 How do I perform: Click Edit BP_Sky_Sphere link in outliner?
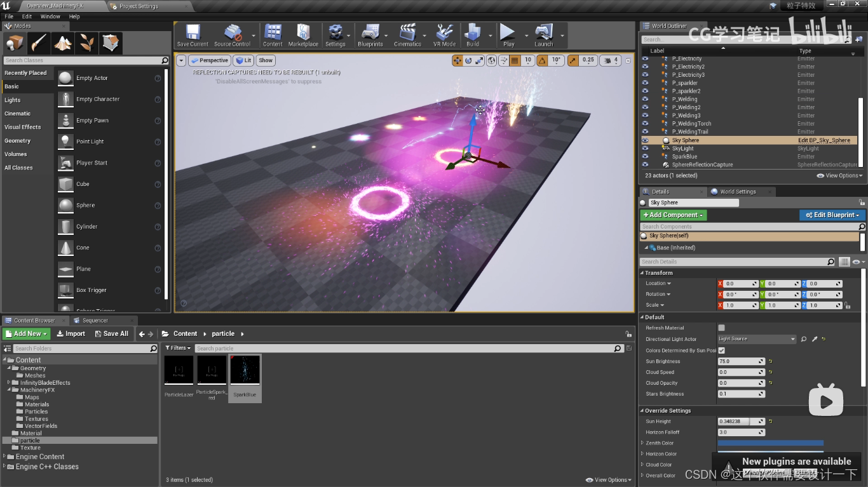[824, 140]
